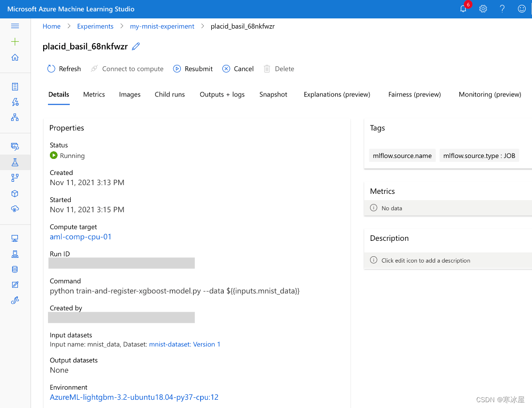Open the hamburger navigation menu

[15, 26]
